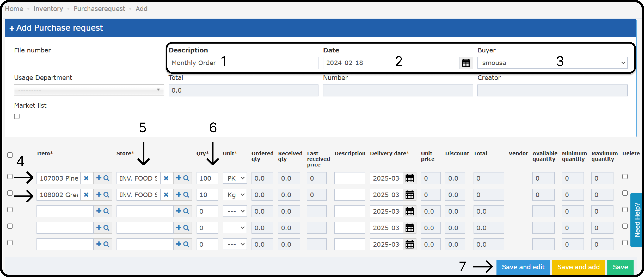The height and width of the screenshot is (277, 644).
Task: Check the Delete box for the 107003 Pine row
Action: click(625, 176)
